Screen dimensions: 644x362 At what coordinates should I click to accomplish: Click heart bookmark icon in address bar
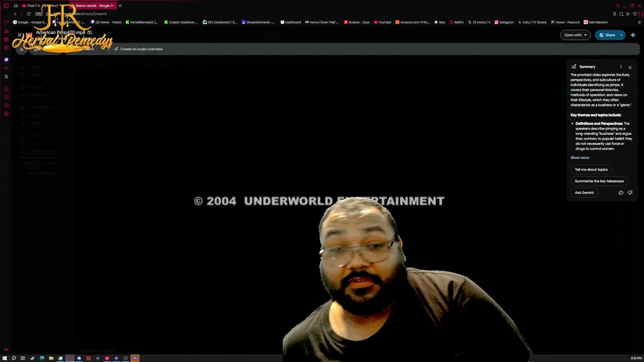pos(634,14)
